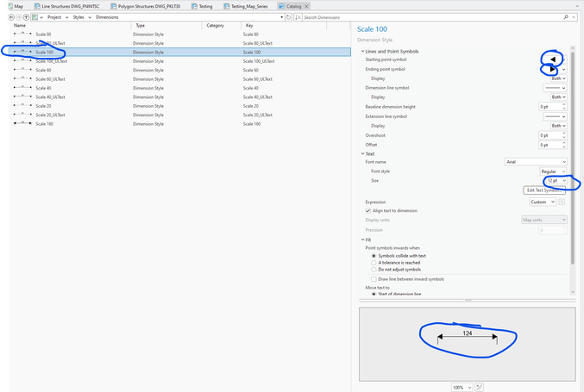Viewport: 584px width, 392px height.
Task: Close the Catalog tab
Action: click(306, 6)
